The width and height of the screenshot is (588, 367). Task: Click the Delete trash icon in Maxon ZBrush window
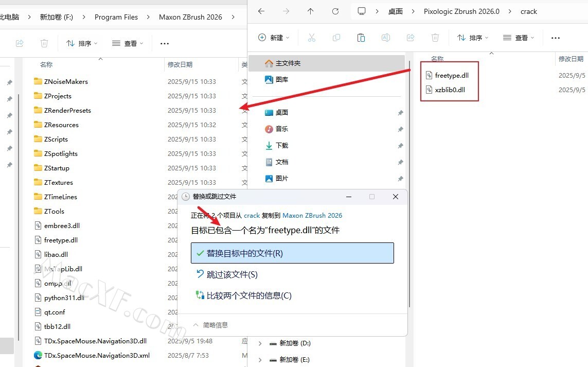pos(44,44)
